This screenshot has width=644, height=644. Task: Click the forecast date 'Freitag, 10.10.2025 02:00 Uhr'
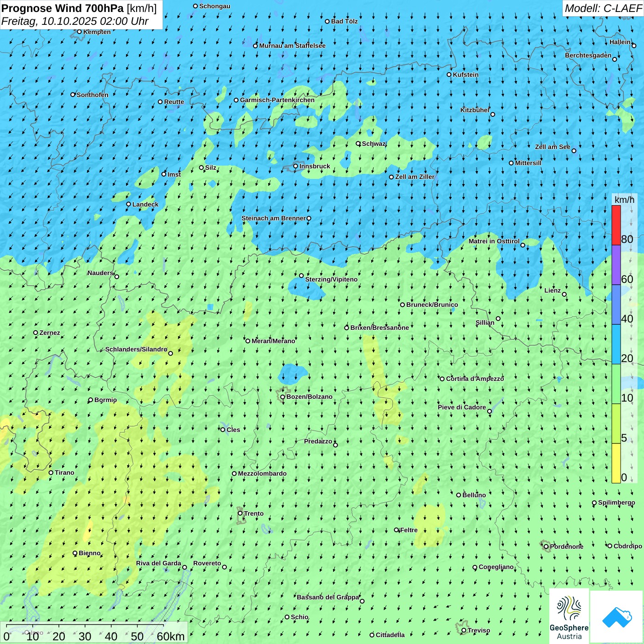click(x=75, y=21)
